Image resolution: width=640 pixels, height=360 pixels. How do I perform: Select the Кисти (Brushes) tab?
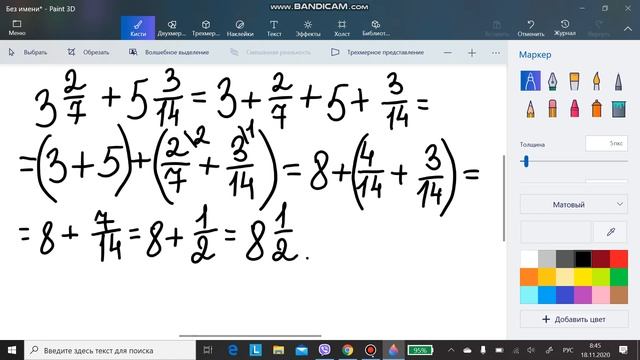click(138, 28)
